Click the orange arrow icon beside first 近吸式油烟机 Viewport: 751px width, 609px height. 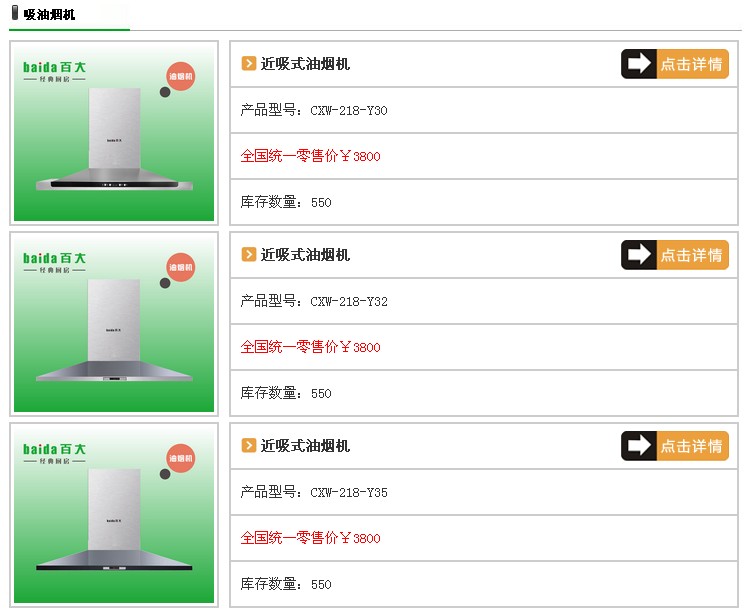(249, 63)
